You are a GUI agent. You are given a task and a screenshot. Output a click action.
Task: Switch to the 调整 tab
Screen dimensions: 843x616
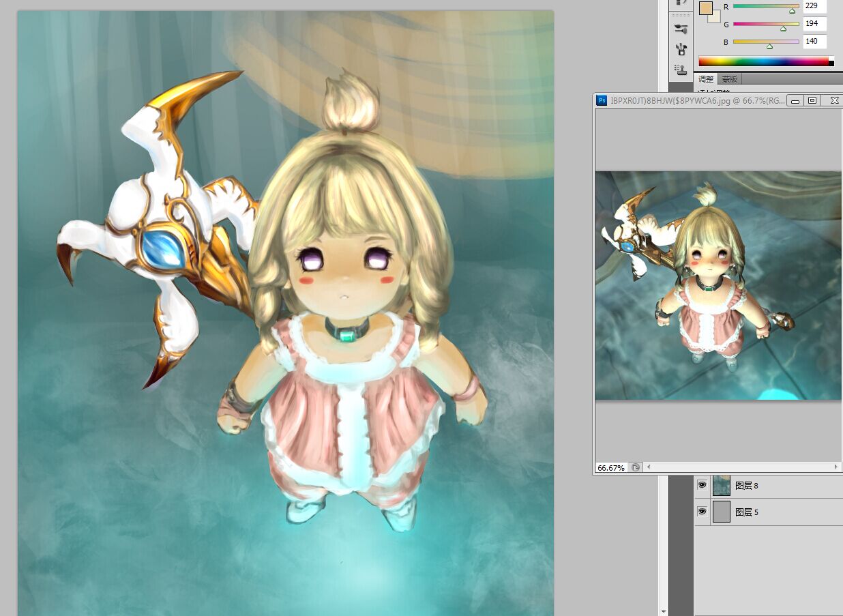pos(706,79)
